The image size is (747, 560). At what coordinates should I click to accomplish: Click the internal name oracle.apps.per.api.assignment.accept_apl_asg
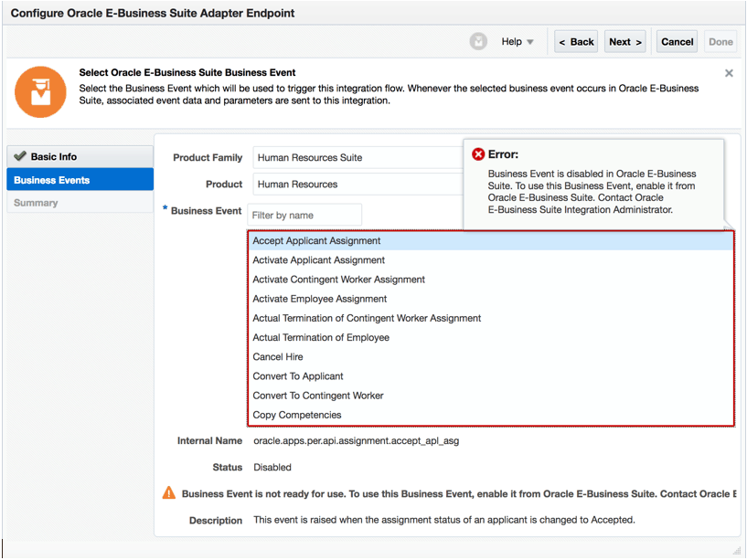357,441
